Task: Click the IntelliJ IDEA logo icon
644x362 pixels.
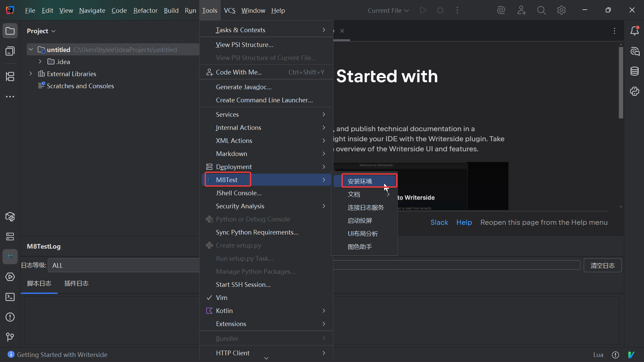Action: click(10, 10)
